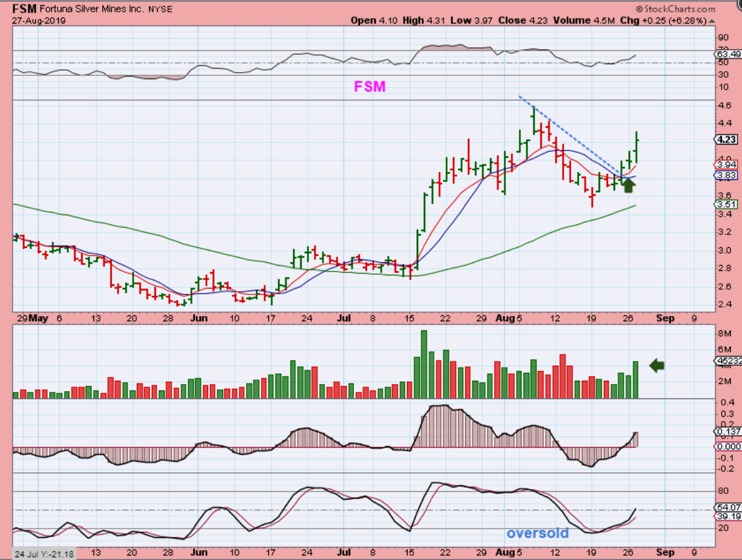The image size is (742, 560).
Task: Click the blue 3.83 moving average tag
Action: point(726,175)
